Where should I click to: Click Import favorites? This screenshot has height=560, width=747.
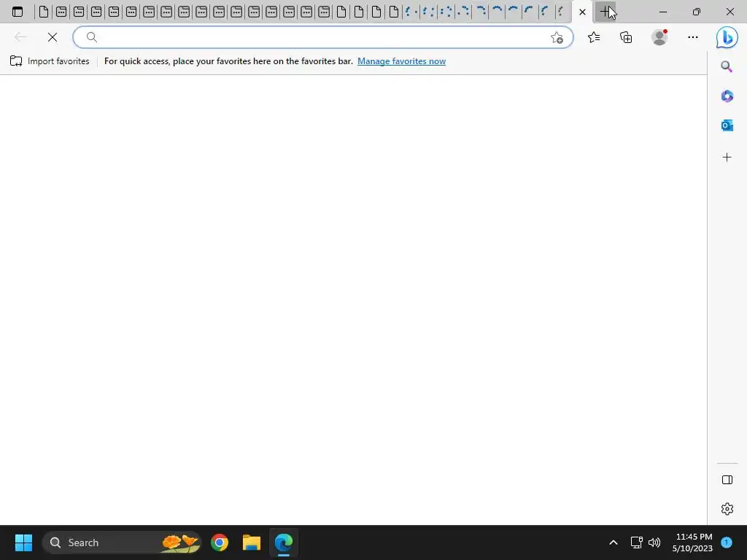pos(50,61)
